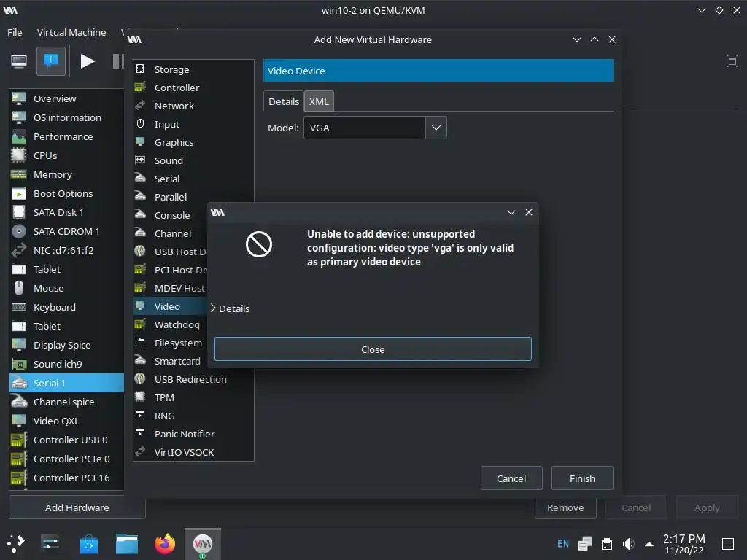Close the error dialog with the Close button
The height and width of the screenshot is (560, 747).
tap(373, 349)
